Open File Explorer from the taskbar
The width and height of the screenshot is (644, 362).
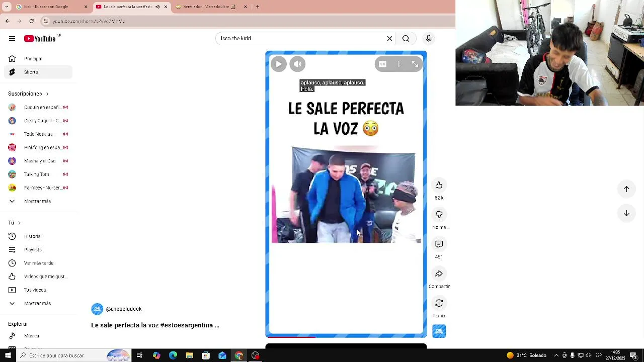point(189,355)
